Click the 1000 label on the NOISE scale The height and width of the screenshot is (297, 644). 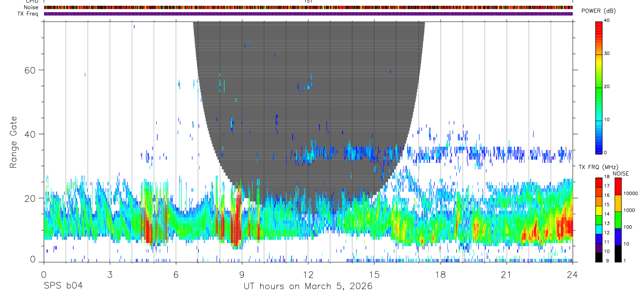628,210
